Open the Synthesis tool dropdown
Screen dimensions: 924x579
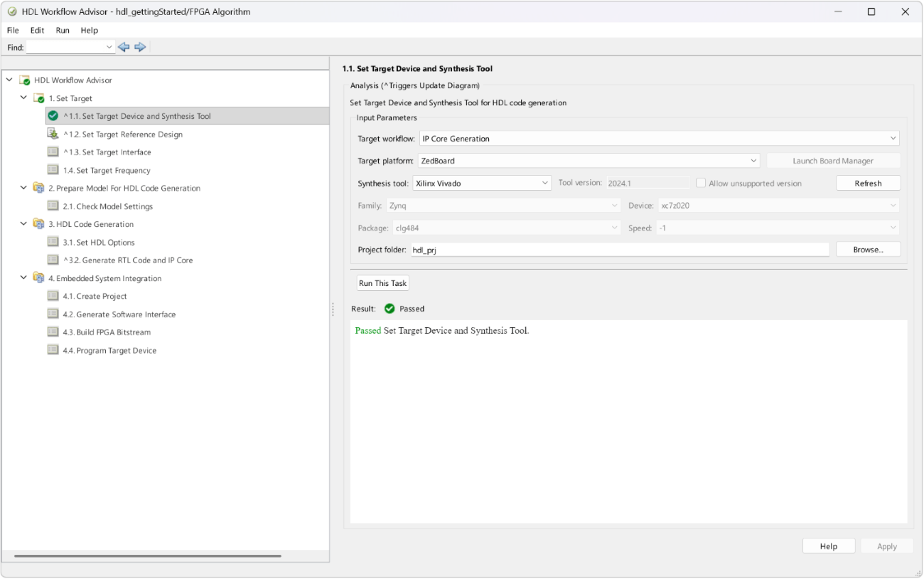(545, 184)
